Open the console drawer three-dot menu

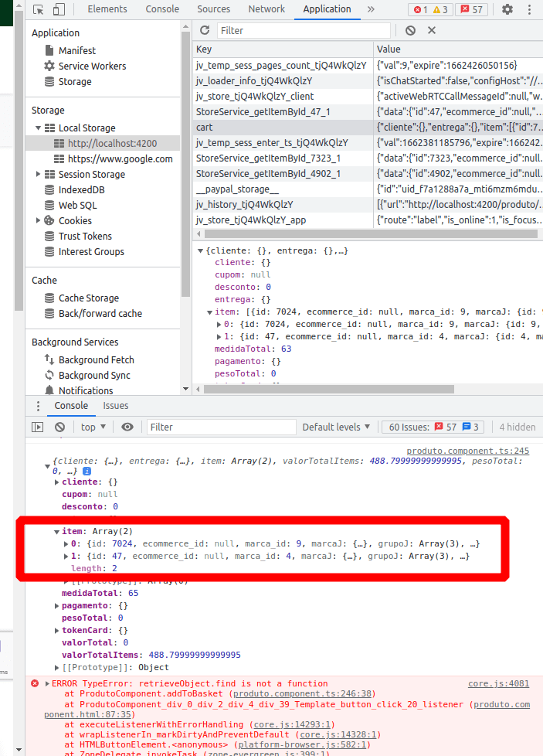[x=38, y=406]
